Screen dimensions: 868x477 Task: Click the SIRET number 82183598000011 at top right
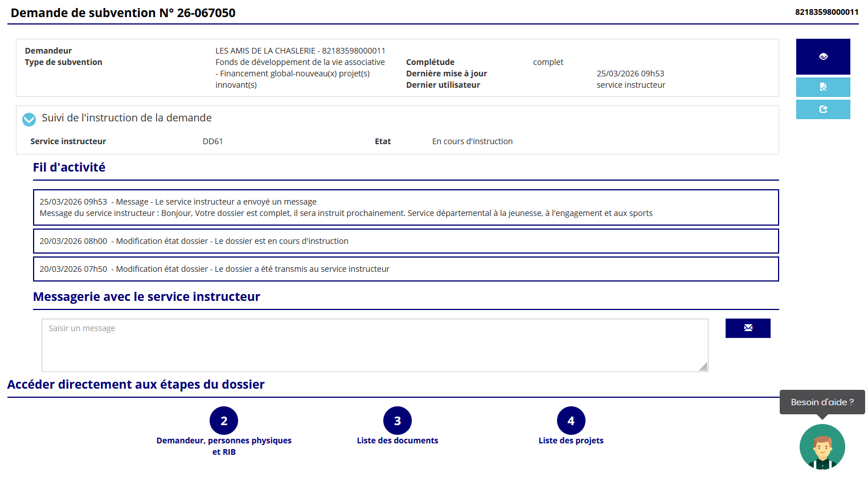pyautogui.click(x=826, y=12)
